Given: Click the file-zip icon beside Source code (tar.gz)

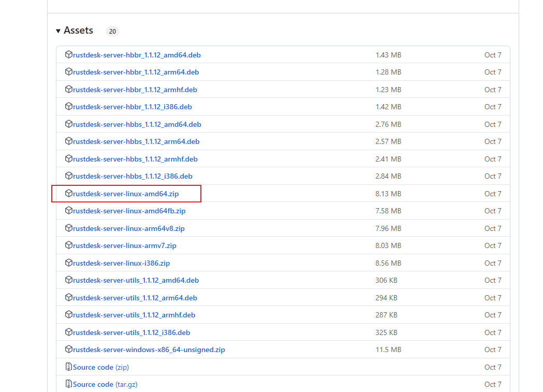Looking at the screenshot, I should (69, 384).
